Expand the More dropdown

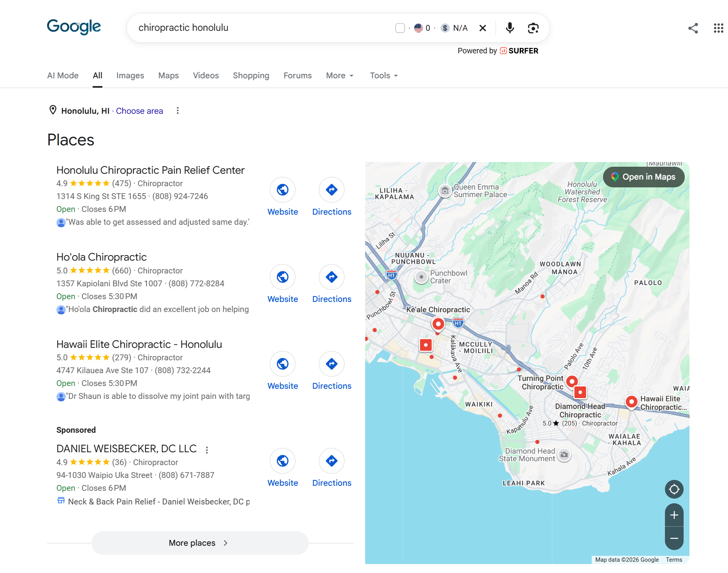pyautogui.click(x=340, y=76)
